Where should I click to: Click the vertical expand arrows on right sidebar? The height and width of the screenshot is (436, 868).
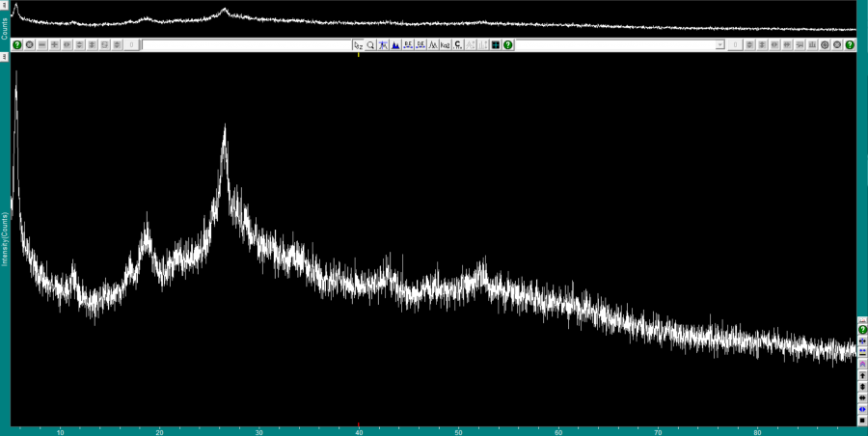tap(862, 387)
